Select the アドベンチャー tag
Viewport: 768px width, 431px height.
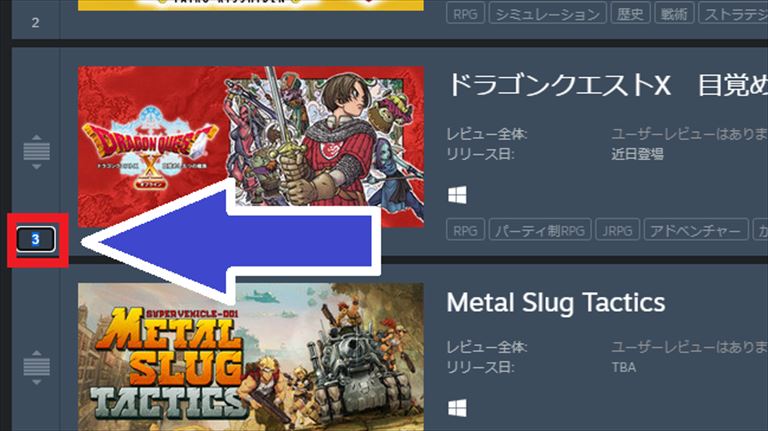click(696, 230)
